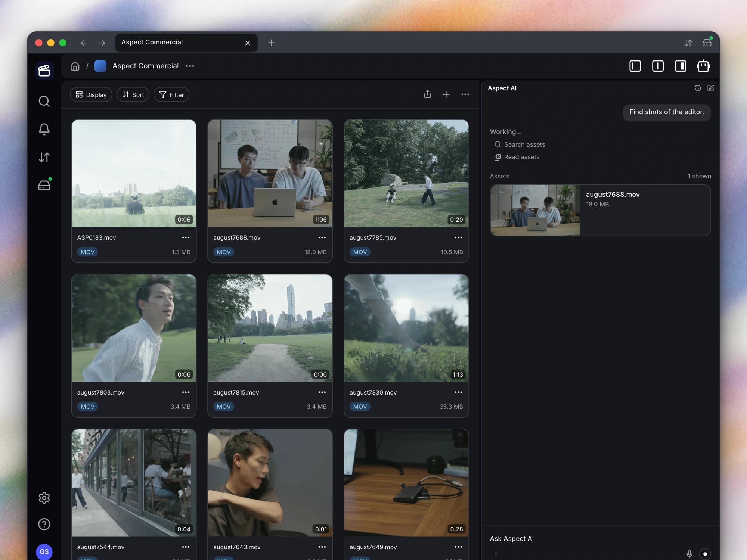
Task: Open the search icon in the sidebar
Action: 44,101
